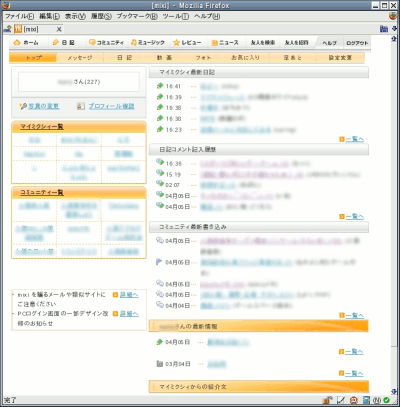This screenshot has width=400, height=407.
Task: Click the lock icon in status bar
Action: [328, 400]
